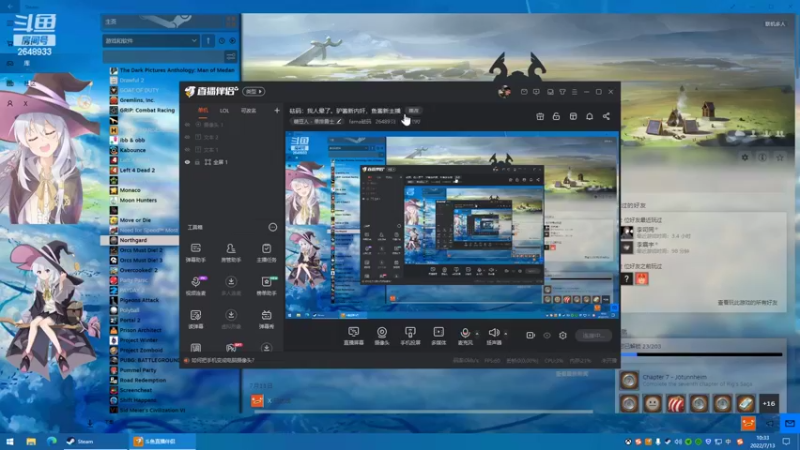Click Steam library search field
The height and width of the screenshot is (450, 800).
tap(163, 56)
